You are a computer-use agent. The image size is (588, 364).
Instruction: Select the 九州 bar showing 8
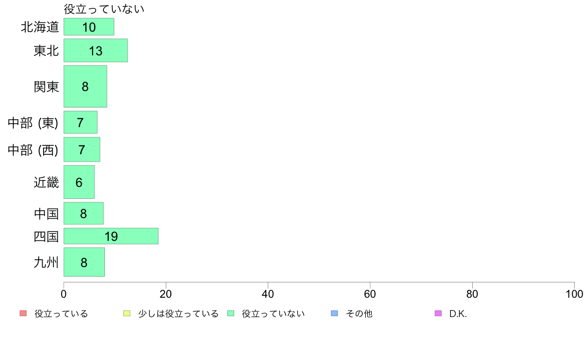pyautogui.click(x=84, y=262)
